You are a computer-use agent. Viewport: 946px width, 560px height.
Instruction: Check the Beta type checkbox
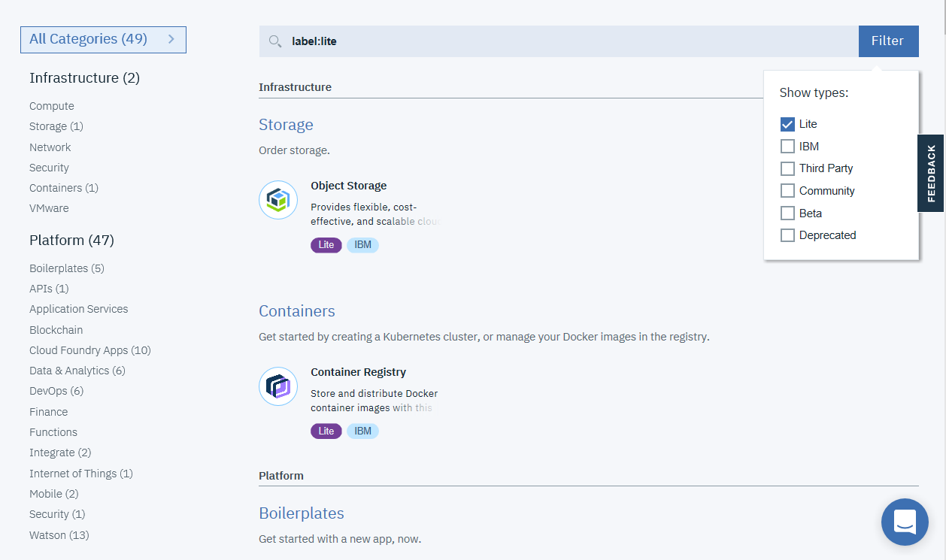coord(787,213)
